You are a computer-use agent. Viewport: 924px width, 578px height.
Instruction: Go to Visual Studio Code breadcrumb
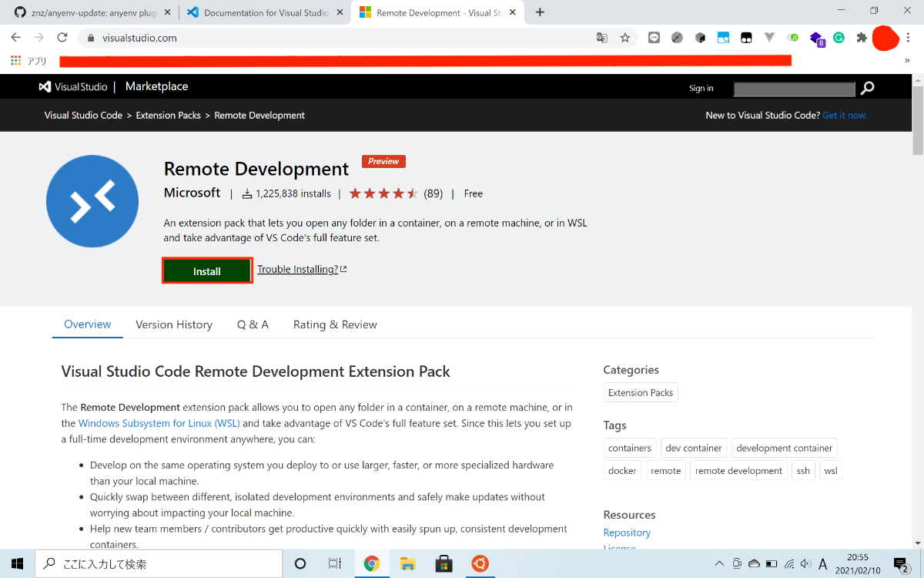click(83, 115)
